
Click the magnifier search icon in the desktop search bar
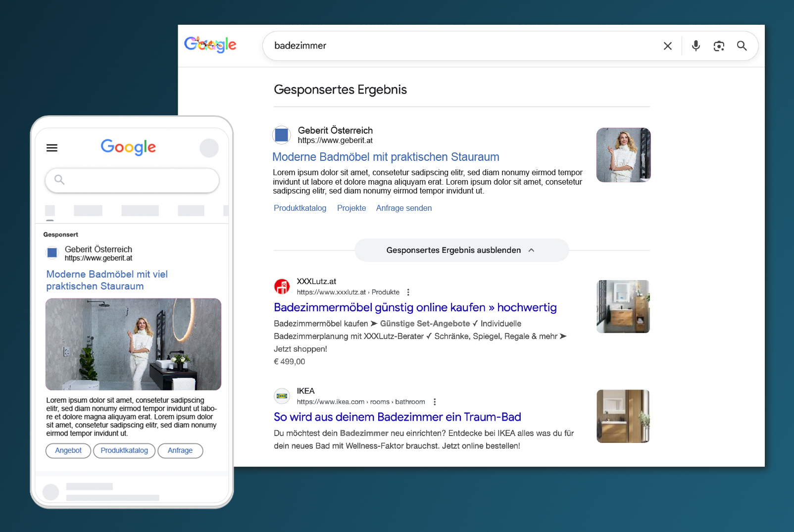(742, 46)
